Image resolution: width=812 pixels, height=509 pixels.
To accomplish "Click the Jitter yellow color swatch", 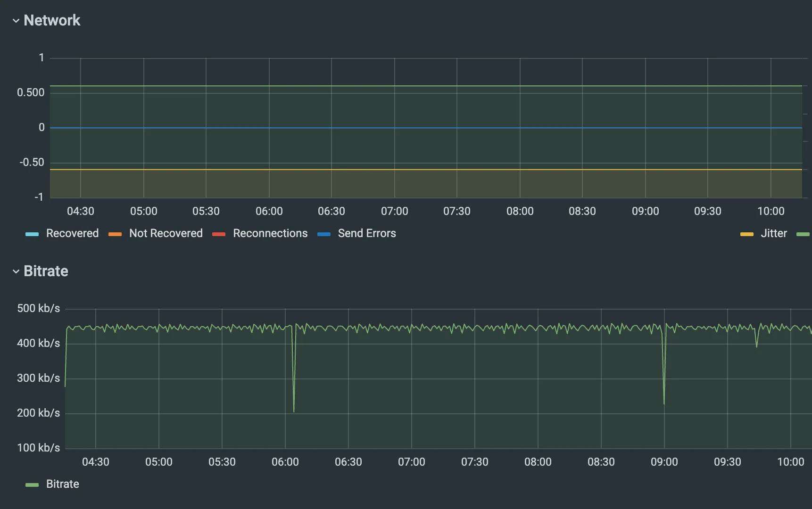I will (x=747, y=234).
